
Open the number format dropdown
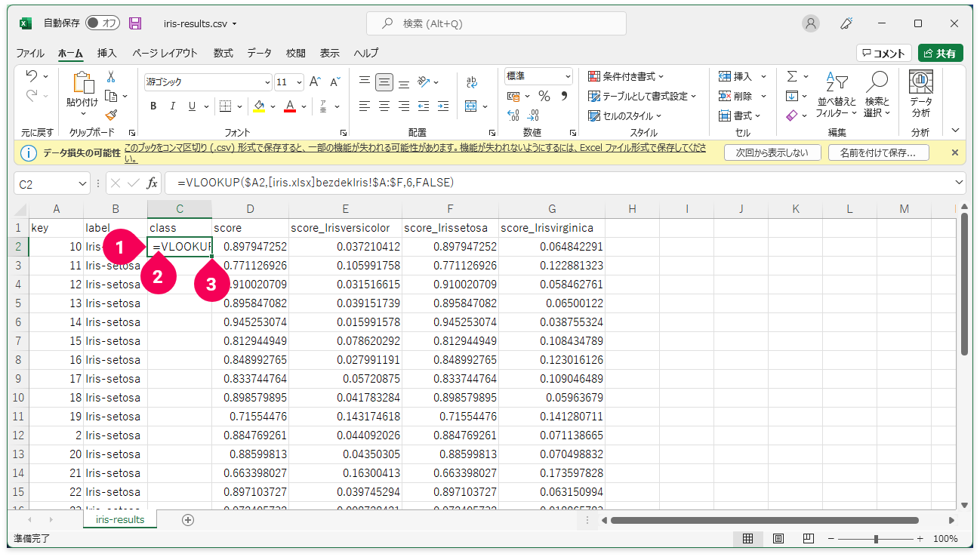click(x=568, y=76)
